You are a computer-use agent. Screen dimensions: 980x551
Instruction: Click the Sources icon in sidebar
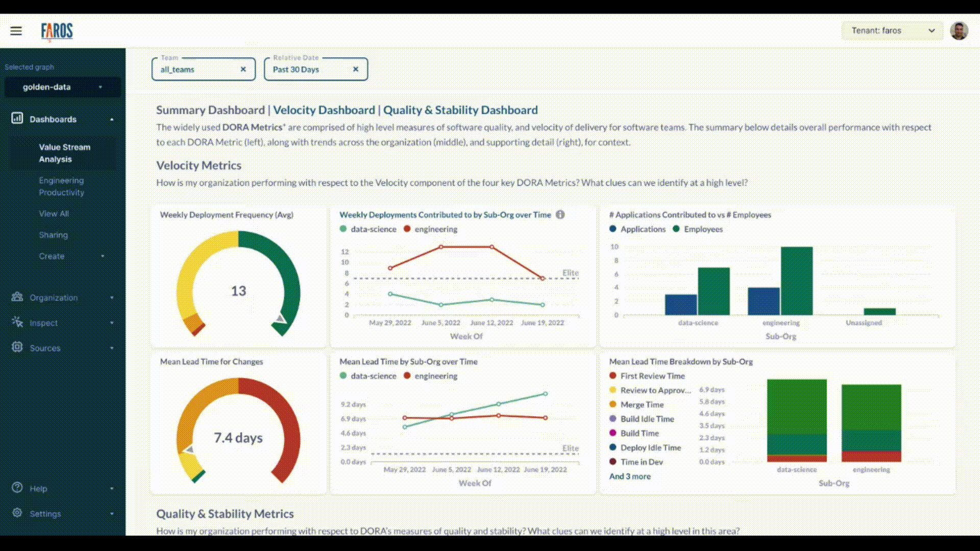pyautogui.click(x=17, y=347)
